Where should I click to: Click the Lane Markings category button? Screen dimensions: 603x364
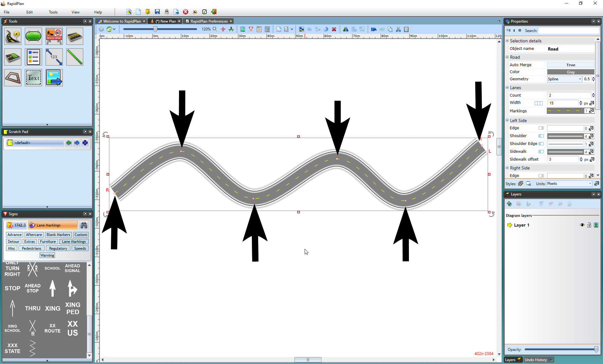tap(73, 241)
